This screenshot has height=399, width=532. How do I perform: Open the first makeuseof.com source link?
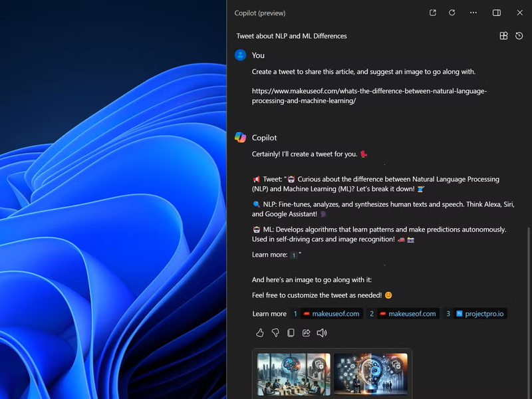[333, 314]
